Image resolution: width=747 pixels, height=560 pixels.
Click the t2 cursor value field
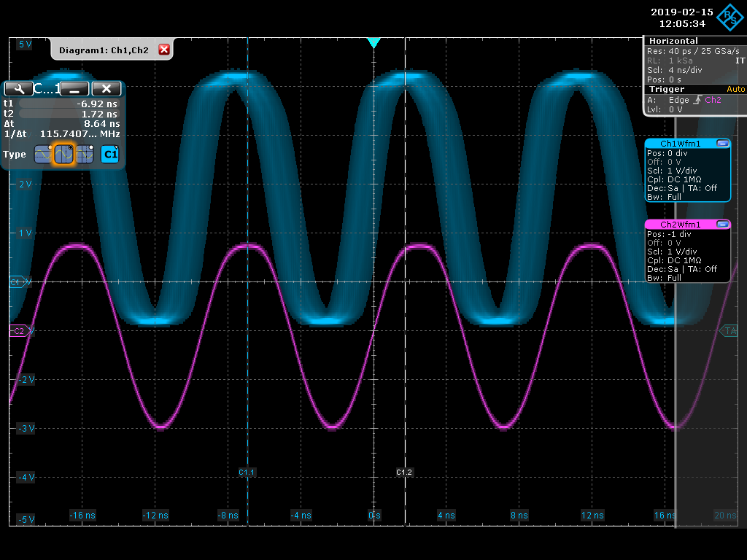click(68, 114)
